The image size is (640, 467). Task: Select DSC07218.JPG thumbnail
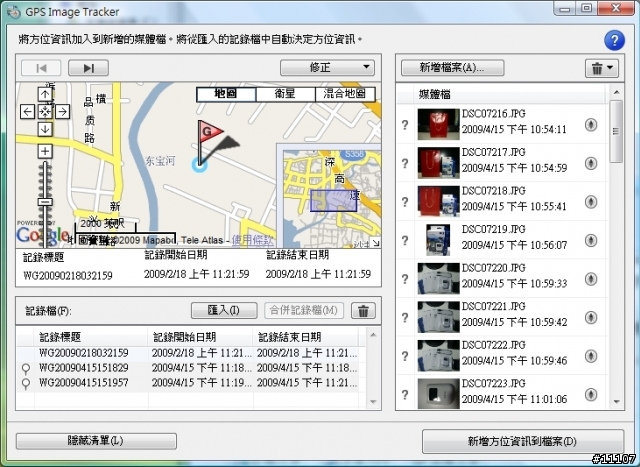click(x=438, y=201)
